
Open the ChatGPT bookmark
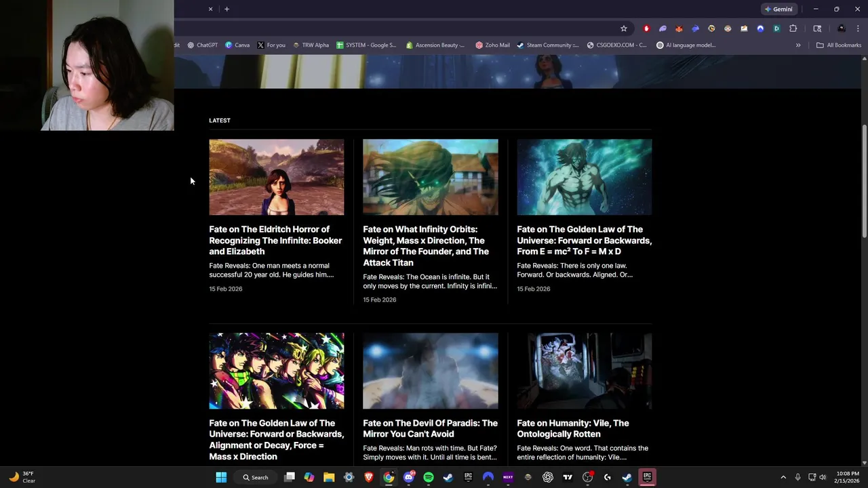coord(202,45)
